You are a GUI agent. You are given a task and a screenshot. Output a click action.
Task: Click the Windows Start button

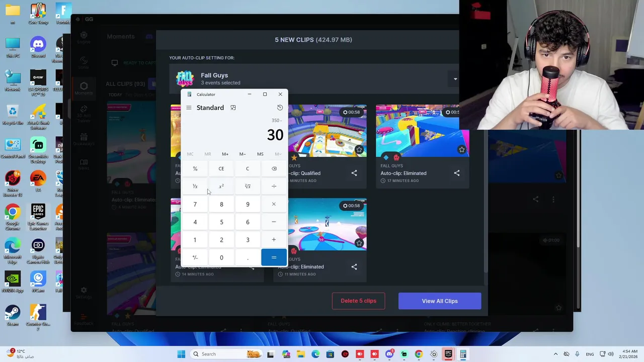tap(181, 354)
